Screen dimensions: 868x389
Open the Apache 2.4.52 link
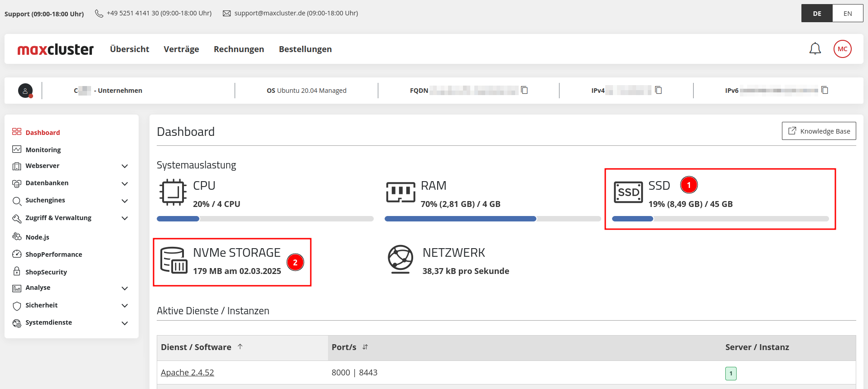[187, 373]
